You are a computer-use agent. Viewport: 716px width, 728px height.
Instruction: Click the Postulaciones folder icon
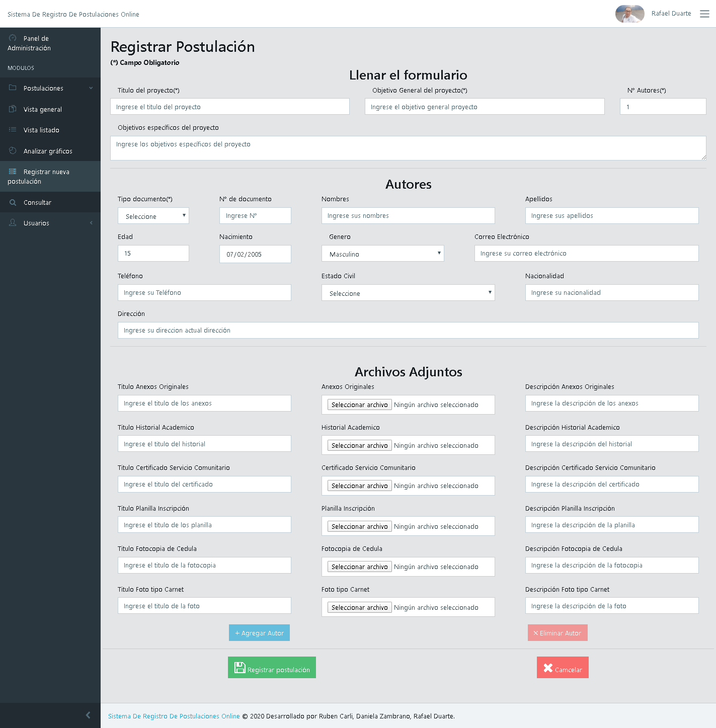(x=13, y=88)
